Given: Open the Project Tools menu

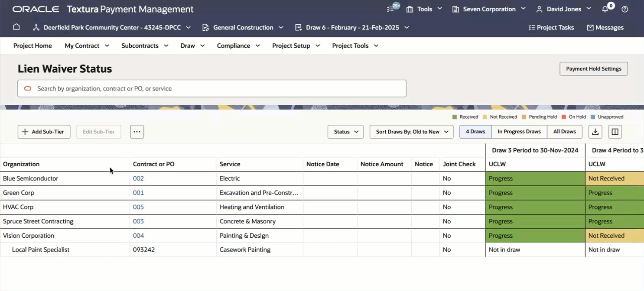Looking at the screenshot, I should click(x=355, y=45).
